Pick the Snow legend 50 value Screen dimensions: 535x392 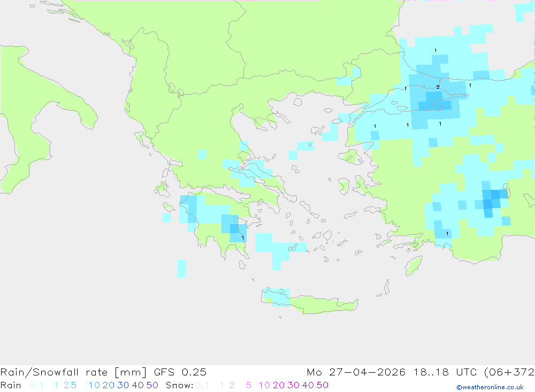(x=323, y=385)
